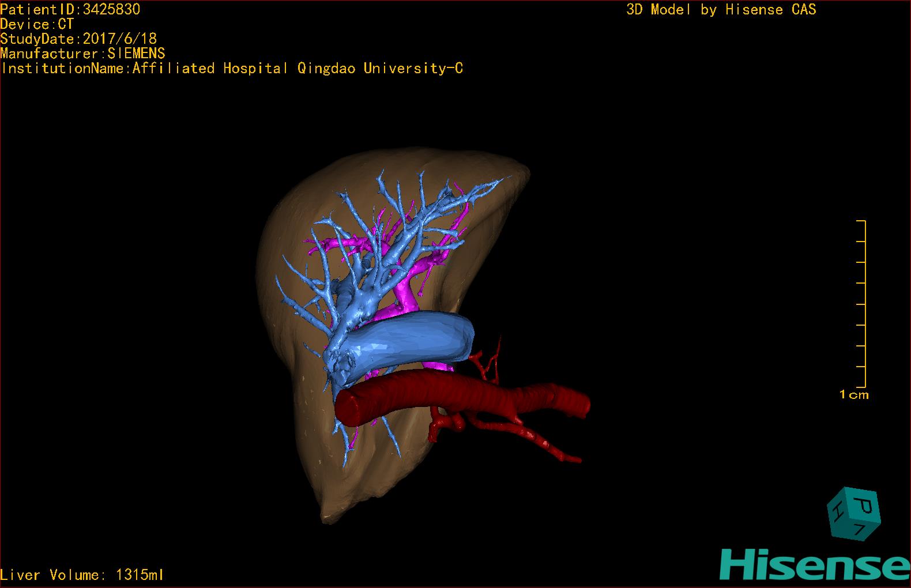Select the bottom L face of the orientation cube
This screenshot has height=588, width=911.
coord(861,529)
